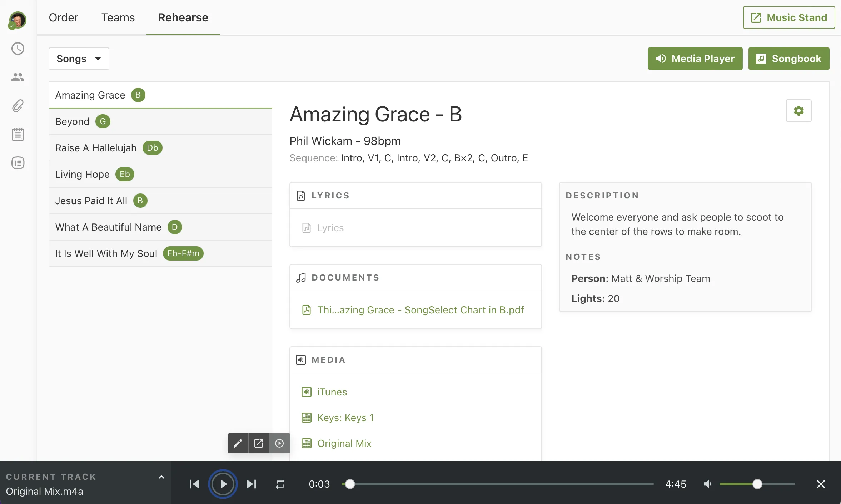Go to previous track in the player
Screen dimensions: 841x504
click(x=194, y=484)
